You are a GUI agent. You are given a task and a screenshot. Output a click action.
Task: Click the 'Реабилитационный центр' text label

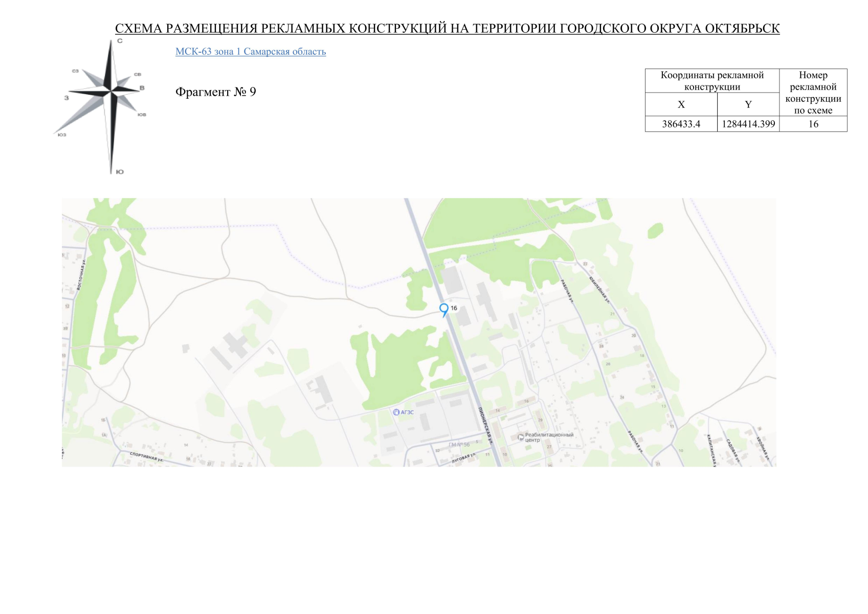[x=549, y=437]
